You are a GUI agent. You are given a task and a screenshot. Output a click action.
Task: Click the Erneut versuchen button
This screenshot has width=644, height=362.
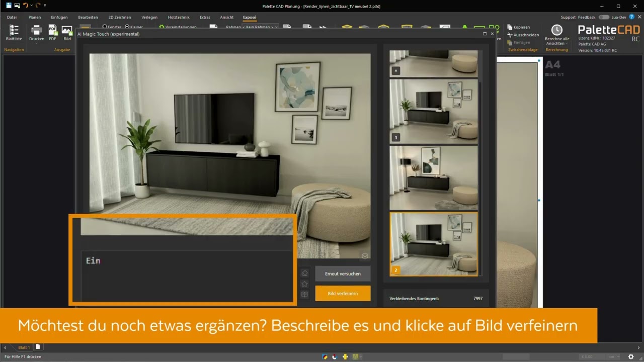point(343,274)
